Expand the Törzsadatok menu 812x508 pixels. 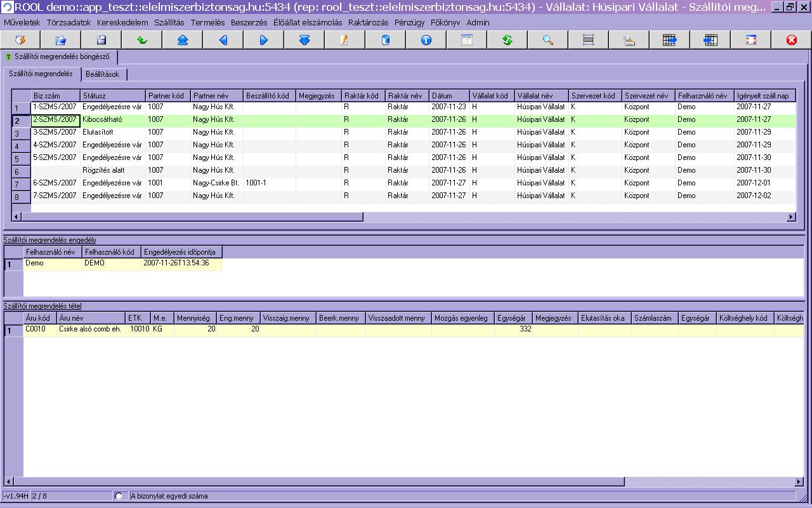click(69, 22)
